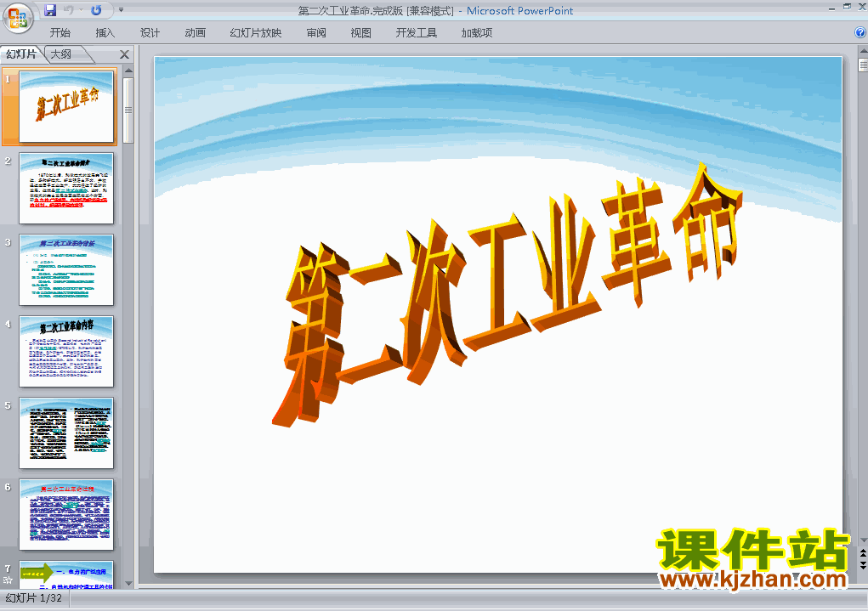Select slide 7 thumbnail with green arrow
The image size is (868, 611).
pos(66,574)
